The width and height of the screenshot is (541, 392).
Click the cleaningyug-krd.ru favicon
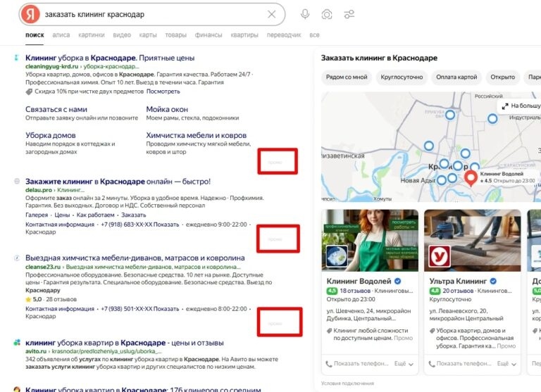click(16, 58)
